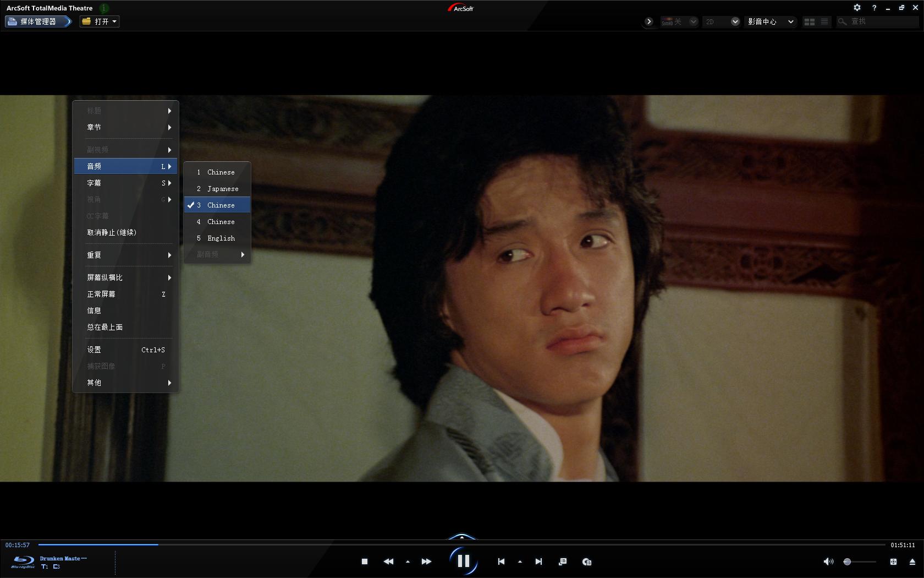Switch to list view icon
The height and width of the screenshot is (578, 924).
click(x=824, y=21)
